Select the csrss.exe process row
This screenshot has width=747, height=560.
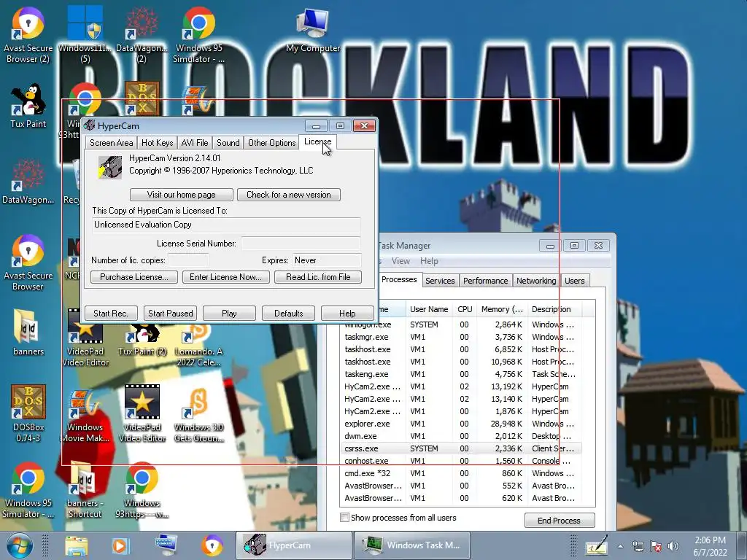[x=460, y=448]
